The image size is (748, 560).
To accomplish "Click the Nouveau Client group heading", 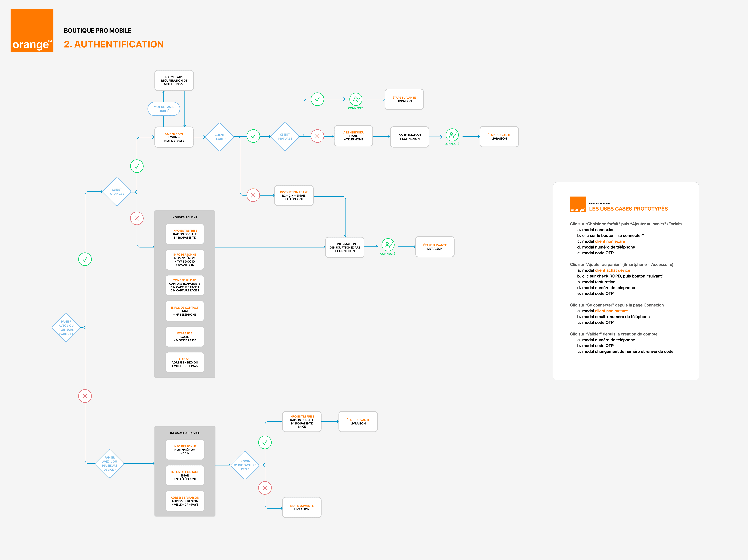I will point(185,217).
